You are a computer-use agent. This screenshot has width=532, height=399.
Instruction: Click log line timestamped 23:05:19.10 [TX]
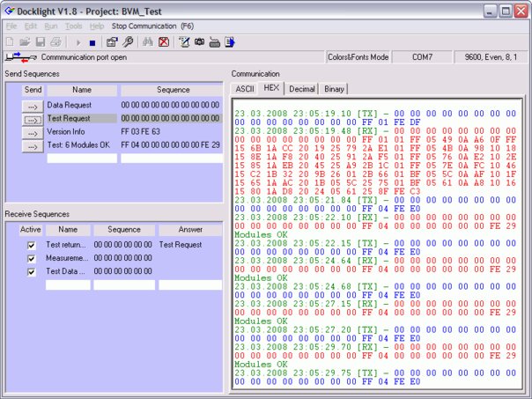coord(375,114)
